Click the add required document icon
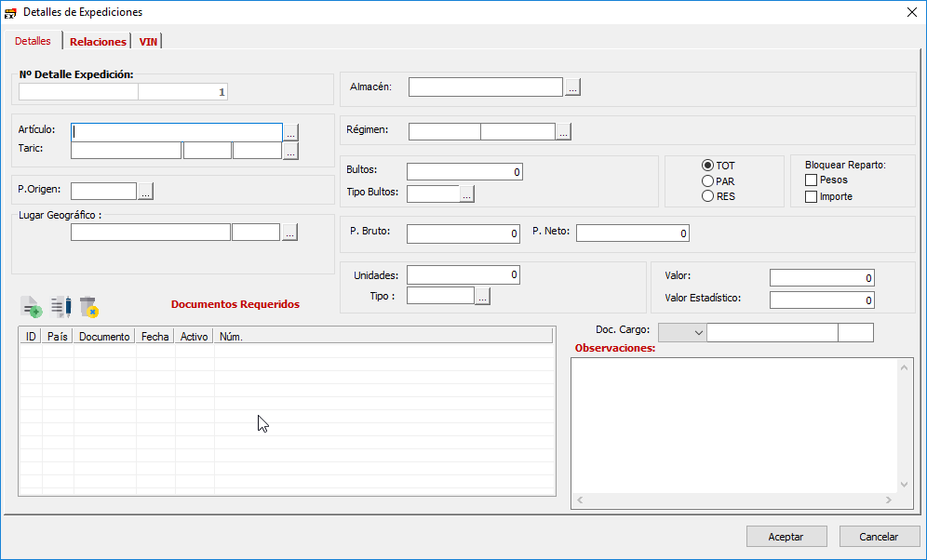Image resolution: width=927 pixels, height=560 pixels. click(32, 307)
